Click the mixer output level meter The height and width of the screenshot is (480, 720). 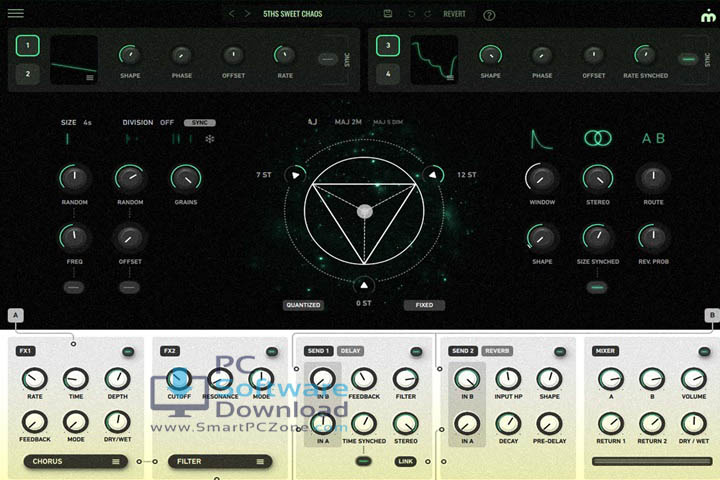652,461
